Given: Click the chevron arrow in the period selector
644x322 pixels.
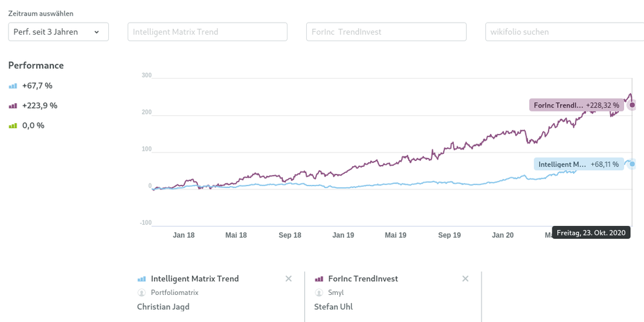Looking at the screenshot, I should [x=97, y=32].
